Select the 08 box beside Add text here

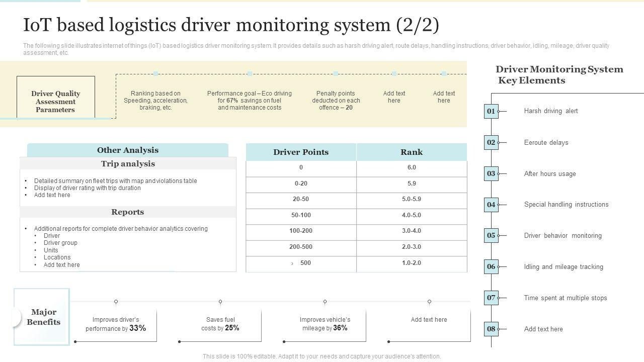491,329
